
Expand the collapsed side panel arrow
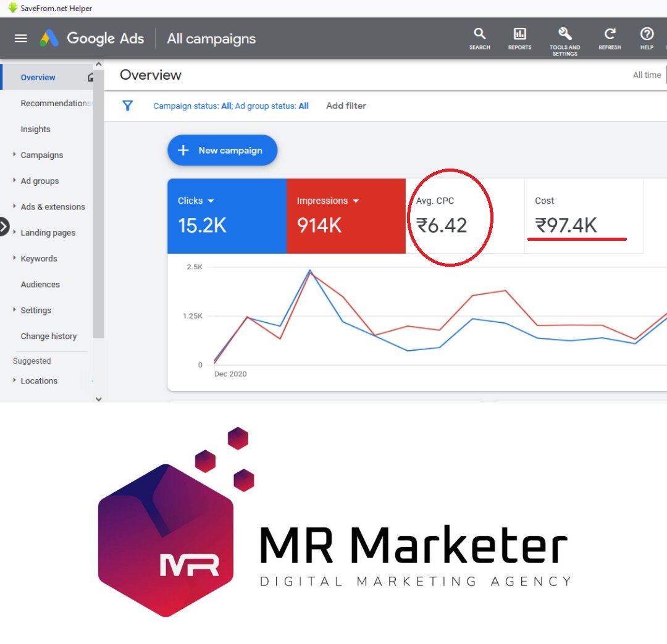tap(4, 226)
